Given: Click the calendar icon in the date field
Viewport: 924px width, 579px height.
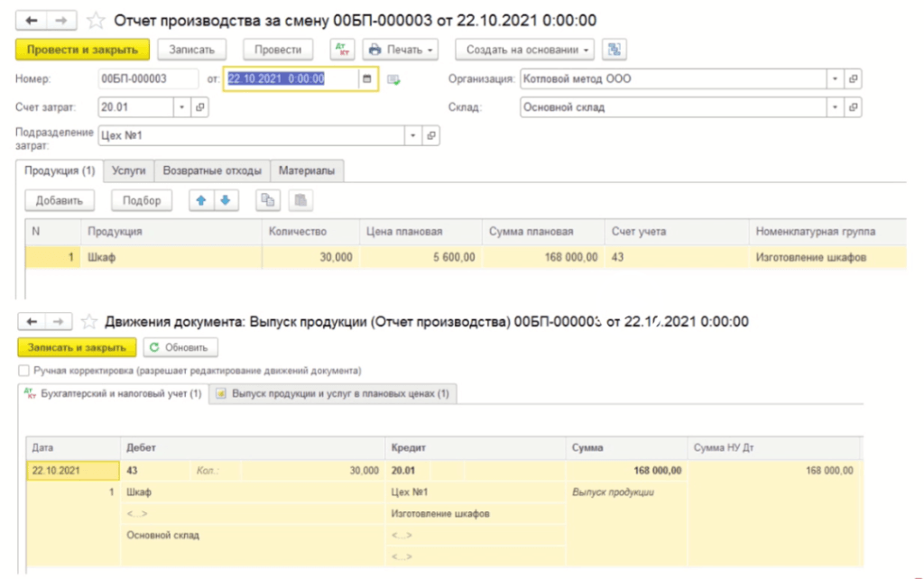Looking at the screenshot, I should pos(366,79).
